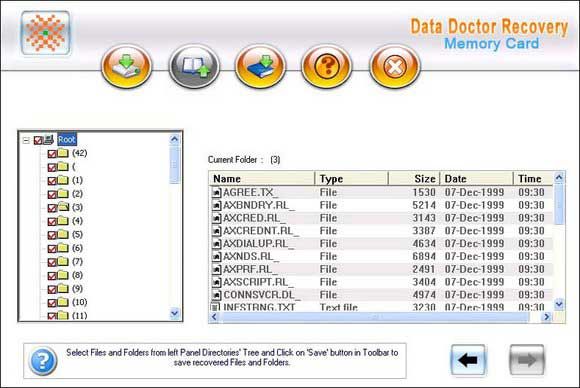The image size is (580, 388).
Task: Click file list horizontal scroll right arrow
Action: click(x=547, y=317)
